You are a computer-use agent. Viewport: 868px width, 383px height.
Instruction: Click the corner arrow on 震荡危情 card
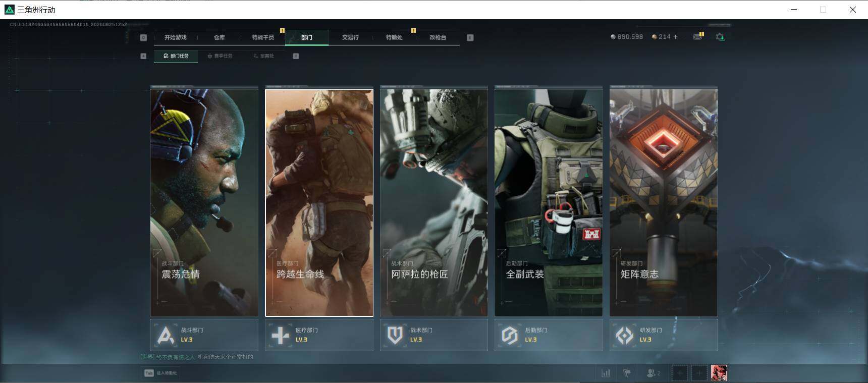pyautogui.click(x=158, y=253)
